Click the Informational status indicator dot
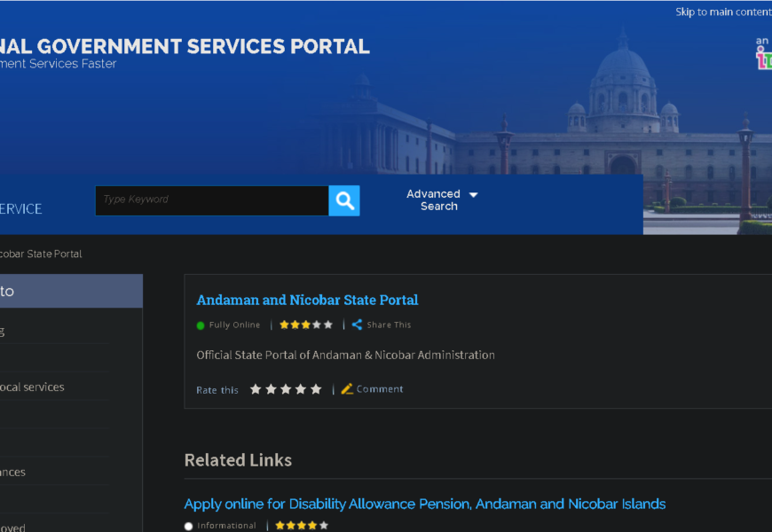 [189, 526]
